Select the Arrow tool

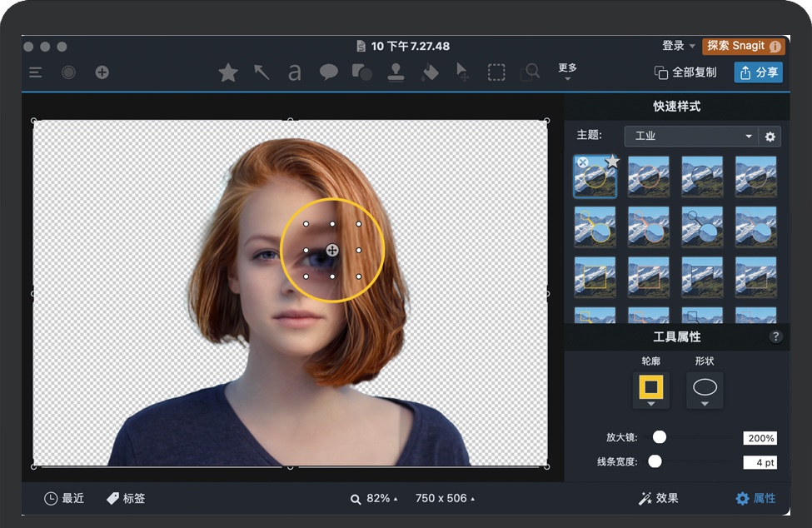262,72
